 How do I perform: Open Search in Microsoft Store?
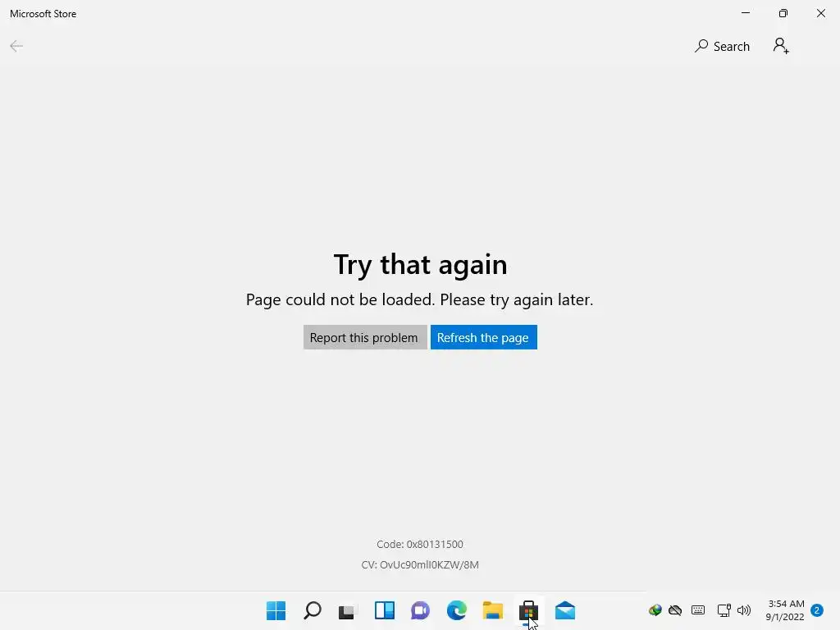[722, 47]
